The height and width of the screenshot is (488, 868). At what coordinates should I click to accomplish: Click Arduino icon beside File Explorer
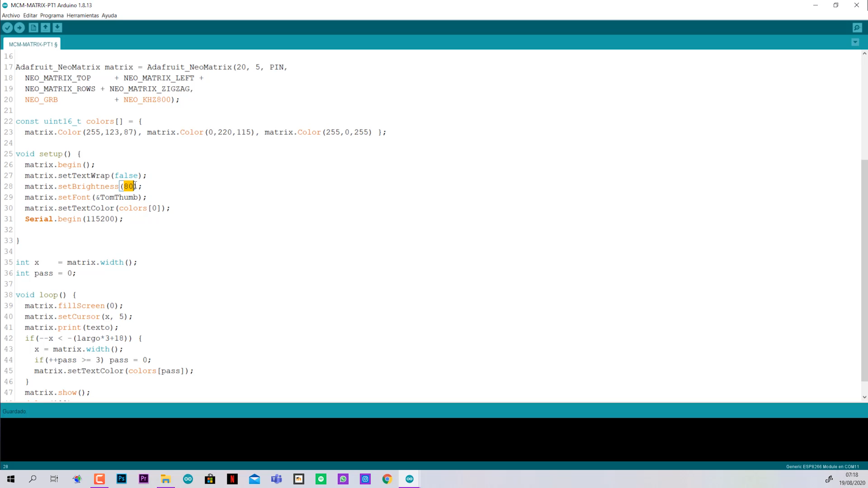188,479
